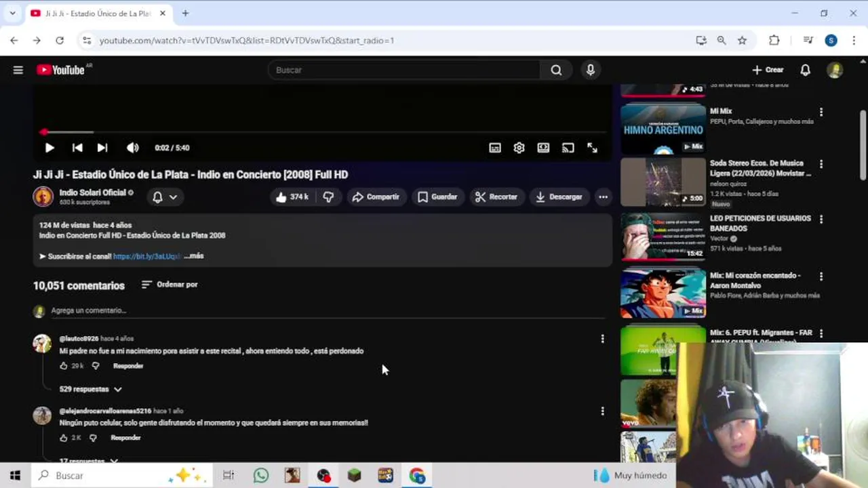
Task: Open Task View on the taskbar
Action: [229, 476]
